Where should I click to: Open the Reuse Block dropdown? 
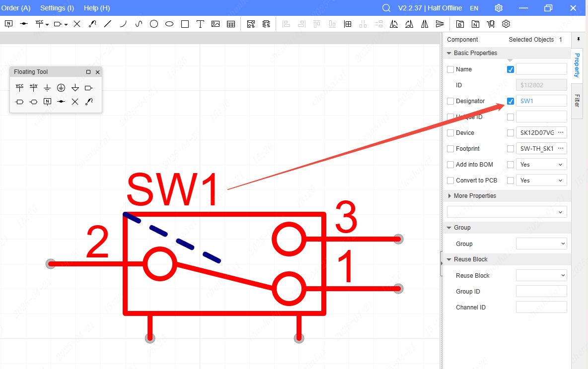click(541, 276)
